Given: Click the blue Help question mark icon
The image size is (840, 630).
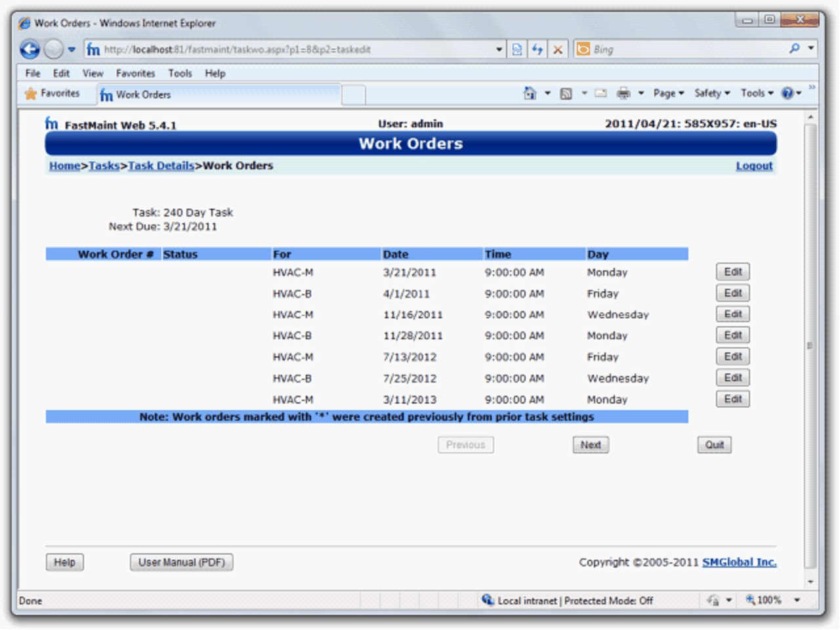Looking at the screenshot, I should click(x=787, y=93).
